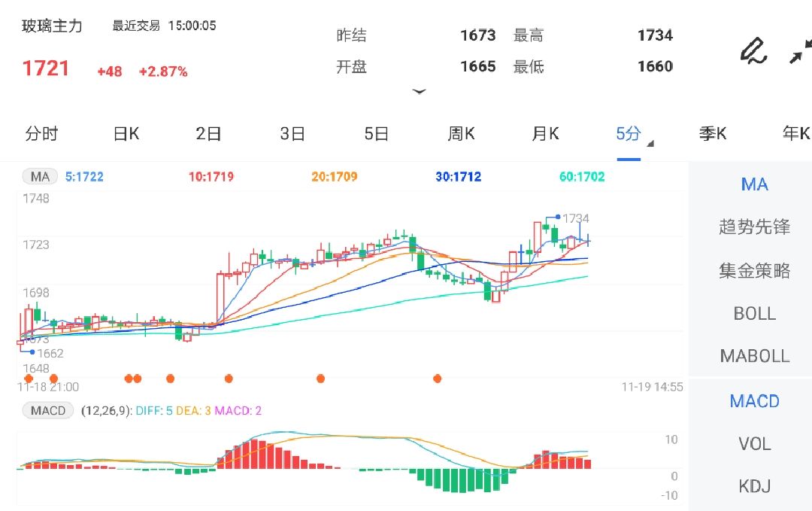
Task: Click 集金策略 in the right sidebar
Action: (x=753, y=270)
